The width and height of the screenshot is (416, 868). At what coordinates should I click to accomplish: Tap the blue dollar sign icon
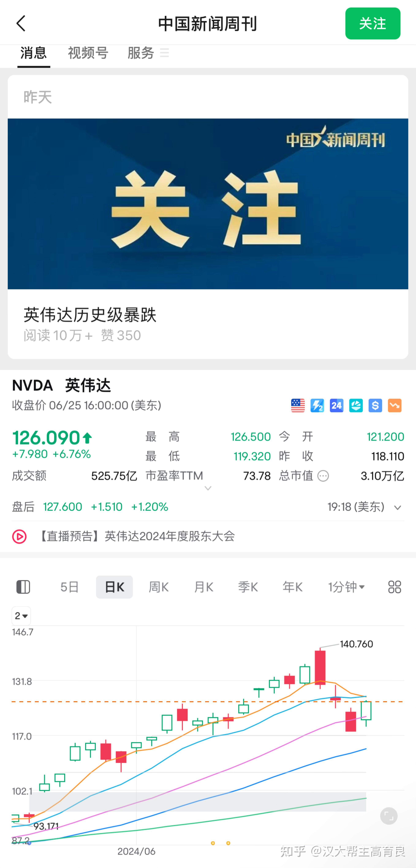pos(375,405)
